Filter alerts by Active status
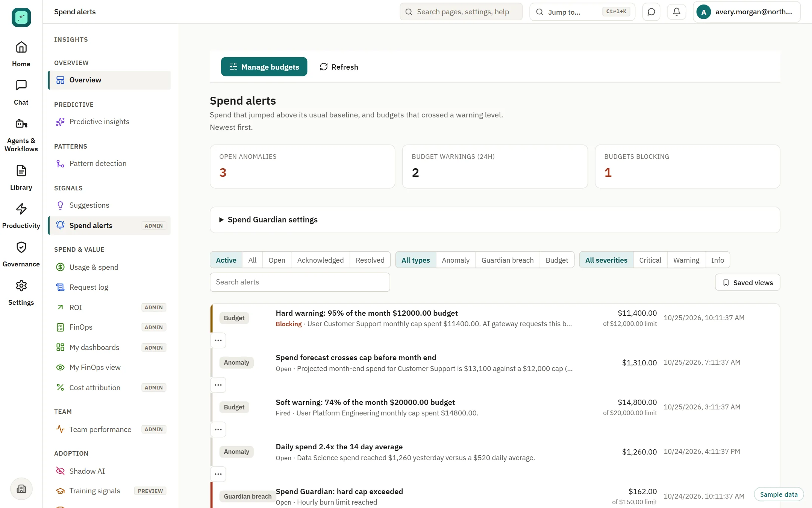Image resolution: width=812 pixels, height=508 pixels. click(226, 260)
